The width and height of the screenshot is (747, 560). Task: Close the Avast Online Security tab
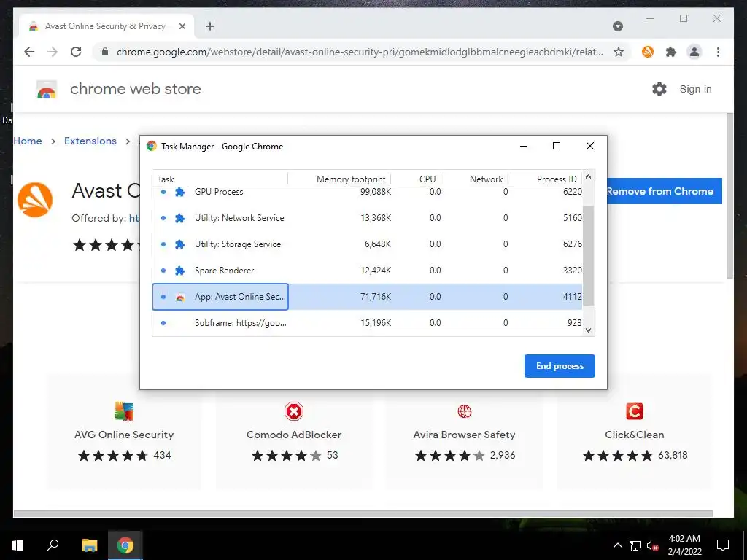pos(182,26)
